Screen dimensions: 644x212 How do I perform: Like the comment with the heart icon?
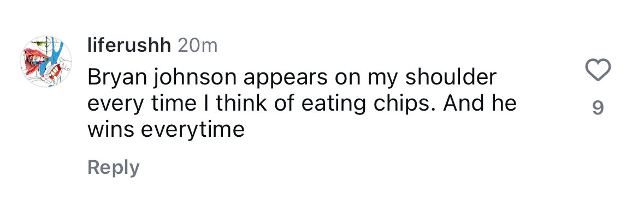598,70
